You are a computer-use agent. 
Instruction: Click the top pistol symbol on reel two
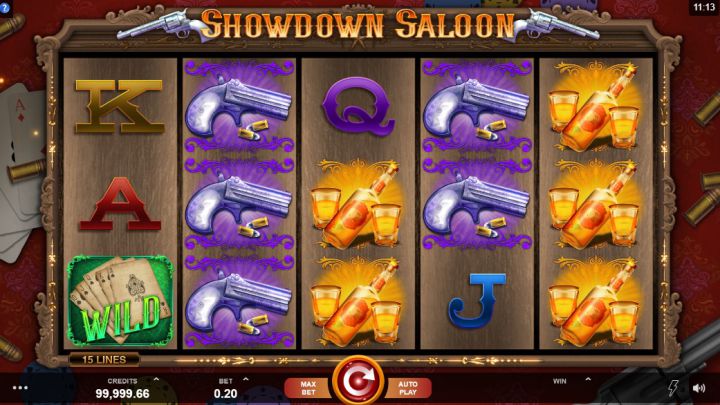tap(239, 107)
